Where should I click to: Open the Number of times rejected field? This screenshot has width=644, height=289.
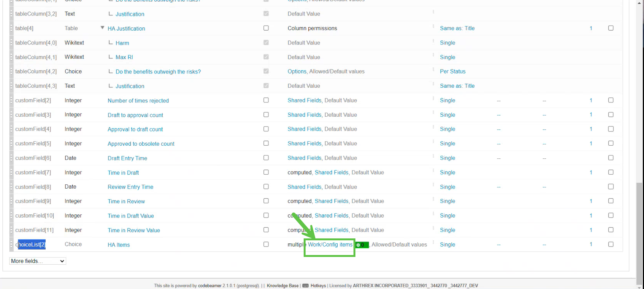point(138,101)
